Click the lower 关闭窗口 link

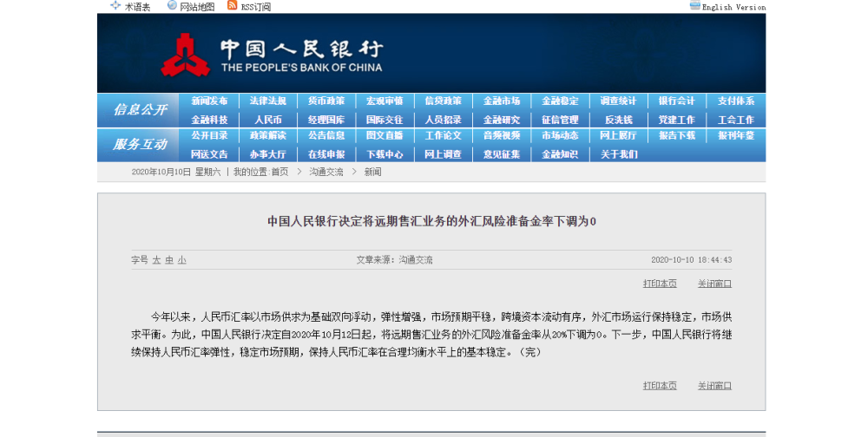714,385
